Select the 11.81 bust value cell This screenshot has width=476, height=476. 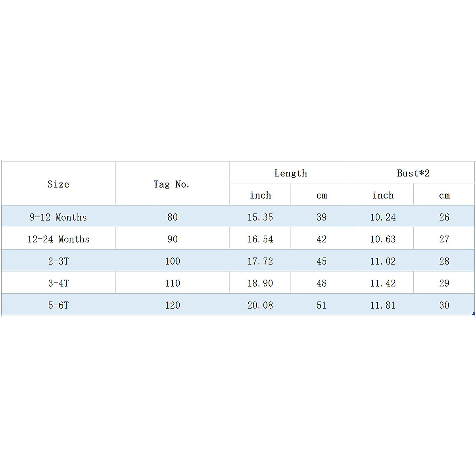click(x=383, y=305)
